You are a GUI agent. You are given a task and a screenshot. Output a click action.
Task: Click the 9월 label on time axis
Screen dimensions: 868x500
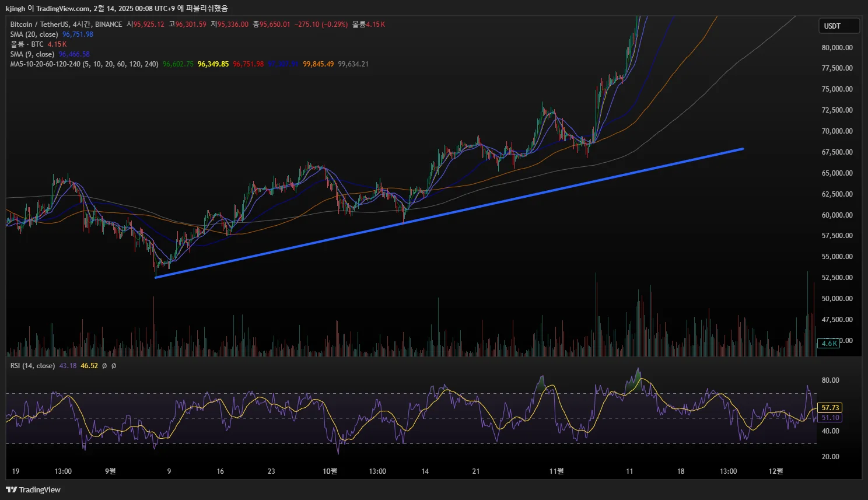110,471
